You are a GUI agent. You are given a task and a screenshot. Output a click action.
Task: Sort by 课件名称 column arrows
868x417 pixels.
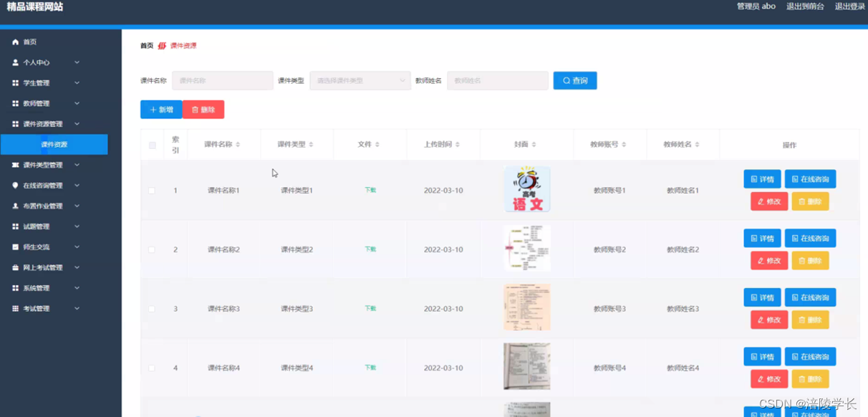tap(238, 145)
